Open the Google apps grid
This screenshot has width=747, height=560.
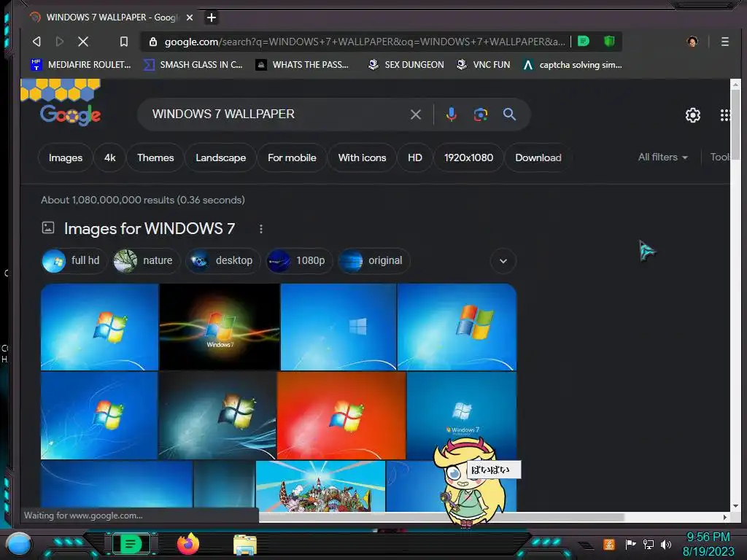(725, 115)
